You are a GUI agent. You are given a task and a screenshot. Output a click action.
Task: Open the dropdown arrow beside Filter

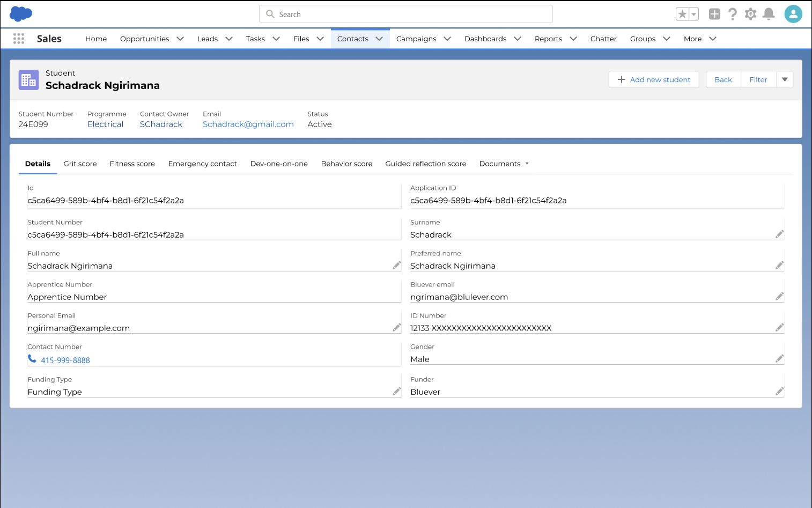tap(785, 79)
